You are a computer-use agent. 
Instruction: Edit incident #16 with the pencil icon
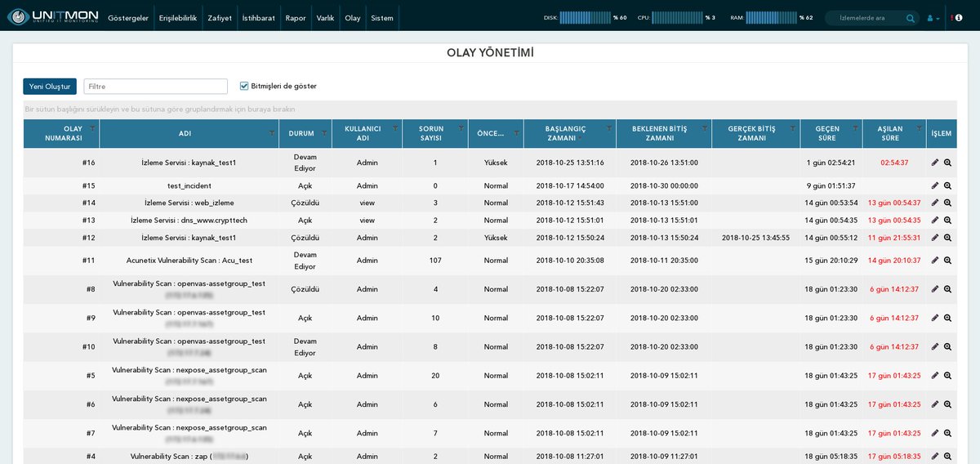(x=935, y=163)
